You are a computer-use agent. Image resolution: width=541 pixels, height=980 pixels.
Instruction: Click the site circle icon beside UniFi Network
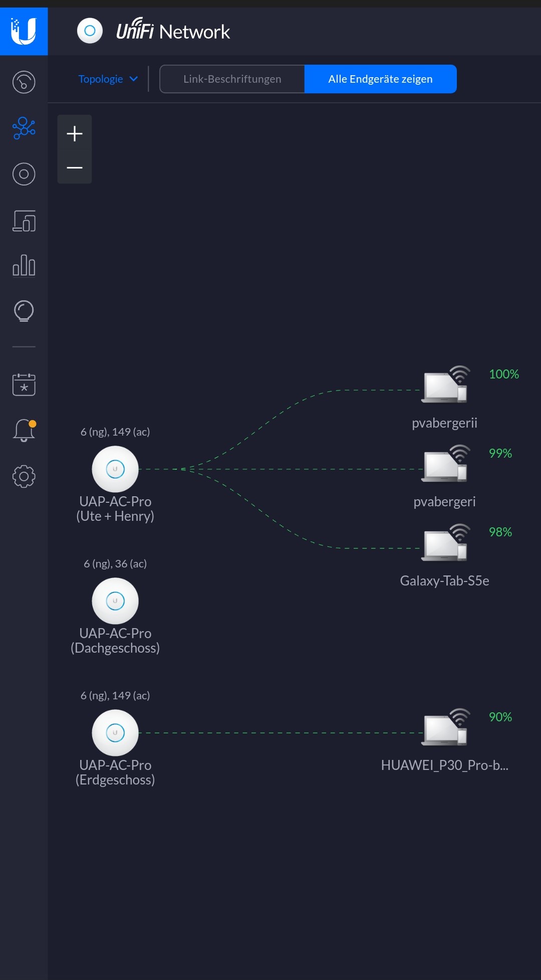pos(90,31)
